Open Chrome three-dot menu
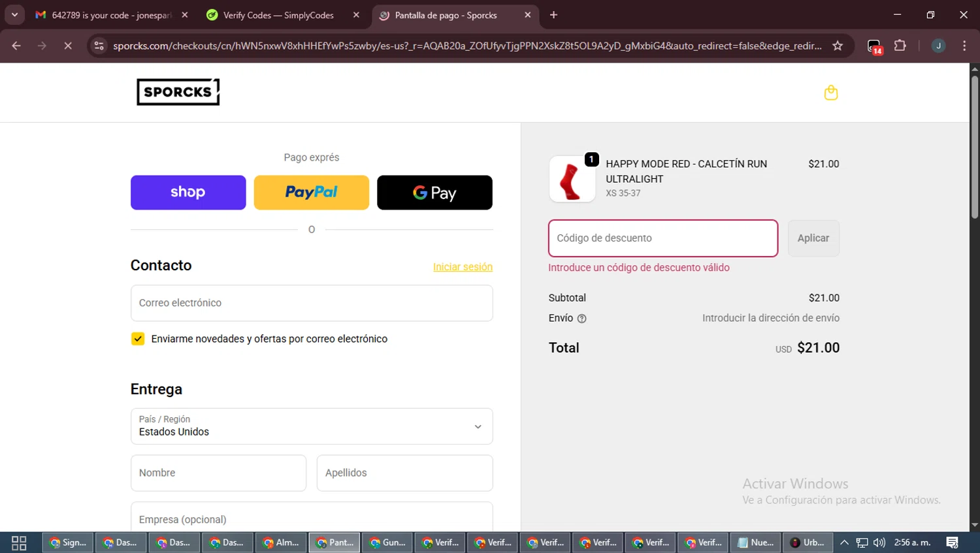 (x=964, y=46)
